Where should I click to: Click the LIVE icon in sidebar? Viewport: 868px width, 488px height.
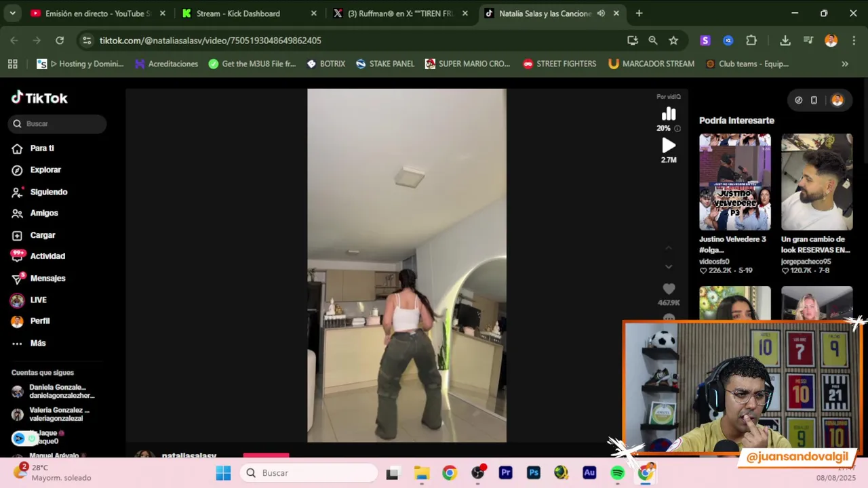point(18,300)
